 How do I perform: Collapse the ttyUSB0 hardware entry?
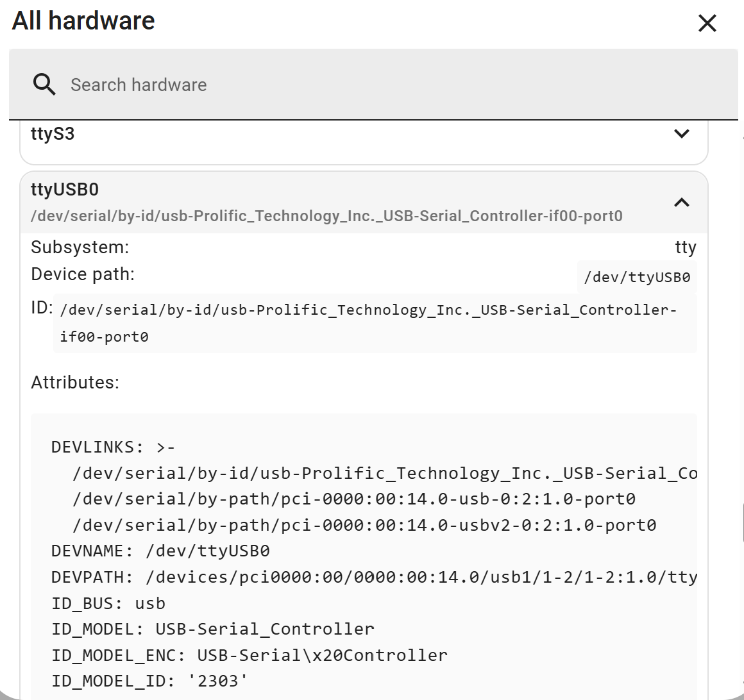click(682, 202)
